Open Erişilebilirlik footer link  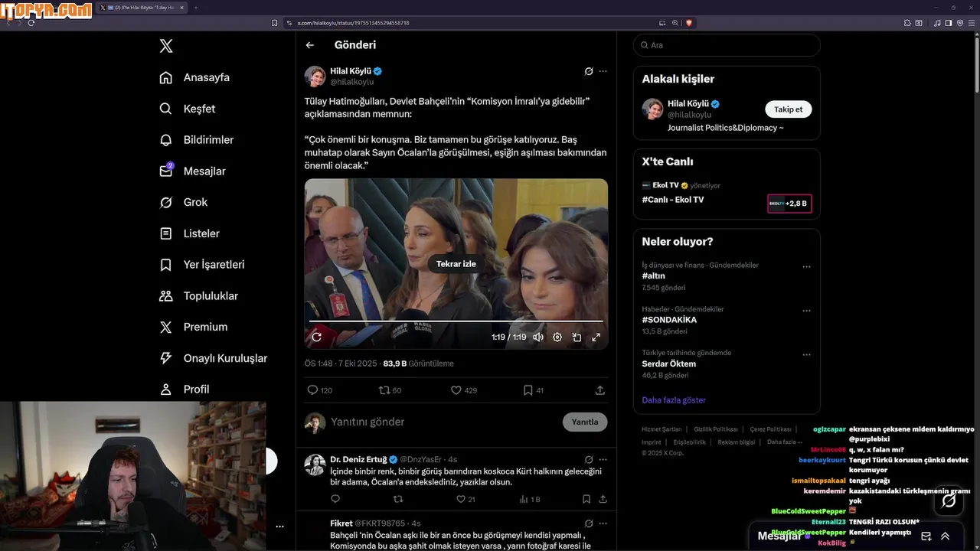click(x=690, y=442)
